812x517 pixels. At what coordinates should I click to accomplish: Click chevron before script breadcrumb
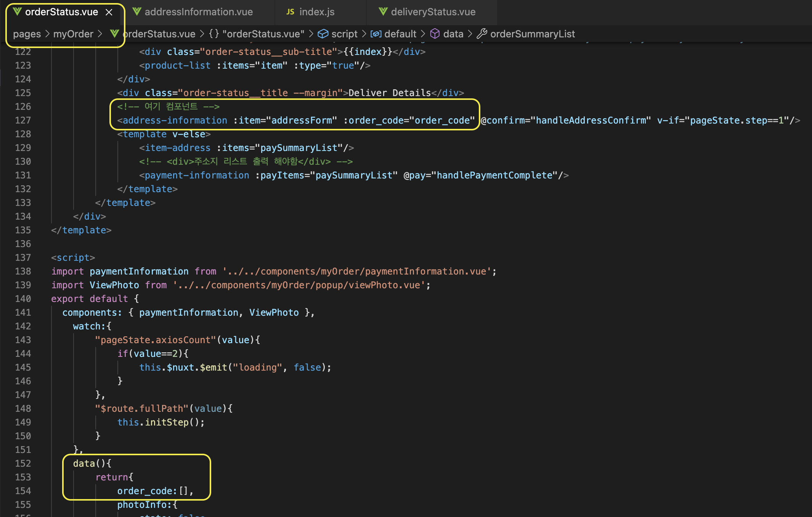(311, 34)
